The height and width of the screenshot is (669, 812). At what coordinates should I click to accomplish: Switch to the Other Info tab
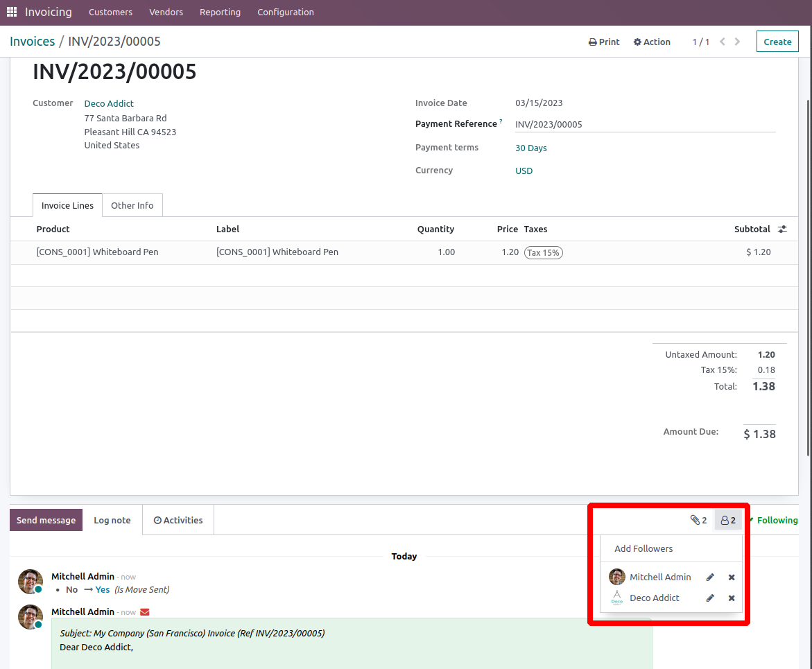point(132,206)
